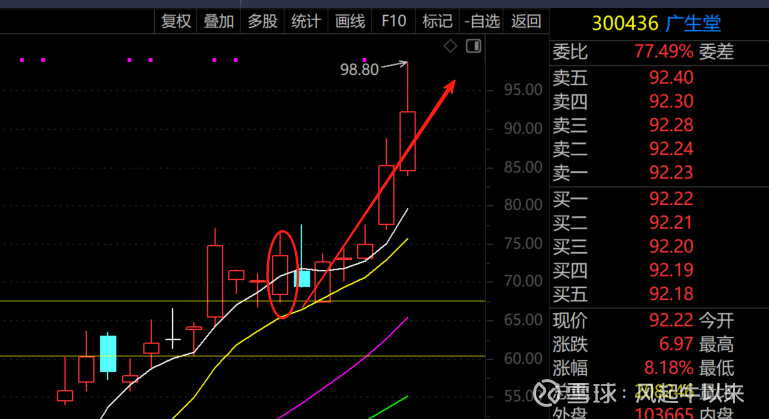The height and width of the screenshot is (419, 769).
Task: Open the 统计 statistics tool
Action: [306, 21]
